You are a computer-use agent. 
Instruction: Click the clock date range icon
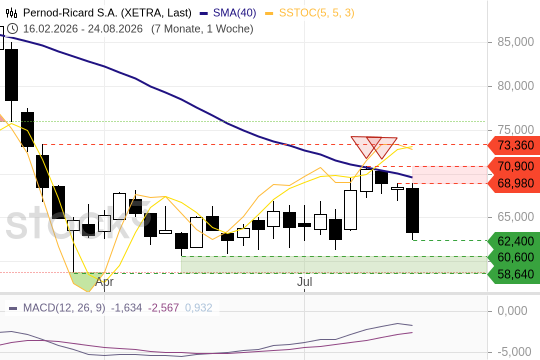[x=12, y=29]
